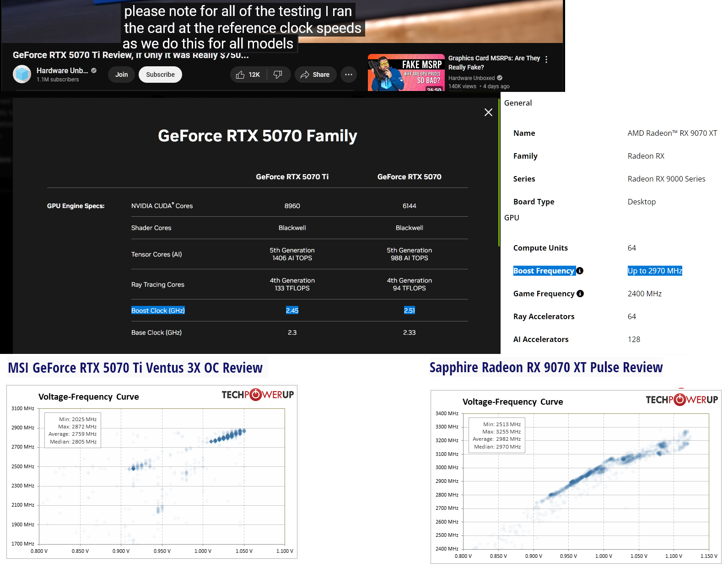
Task: Select the CUDA cores value 6144
Action: [410, 206]
